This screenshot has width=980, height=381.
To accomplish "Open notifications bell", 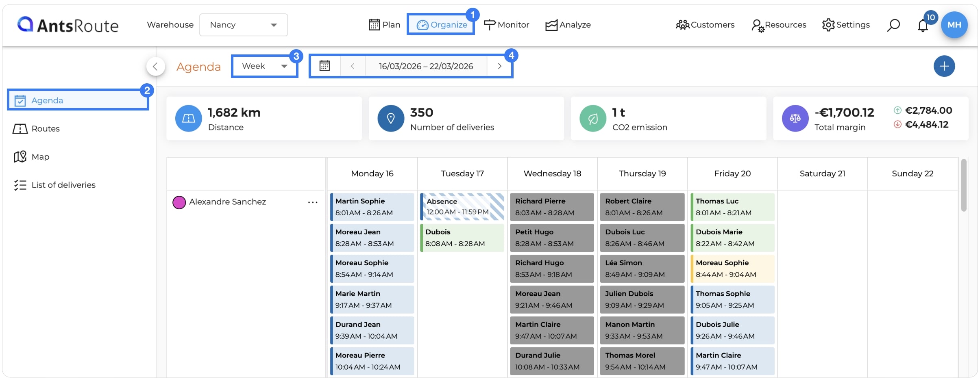I will 923,26.
